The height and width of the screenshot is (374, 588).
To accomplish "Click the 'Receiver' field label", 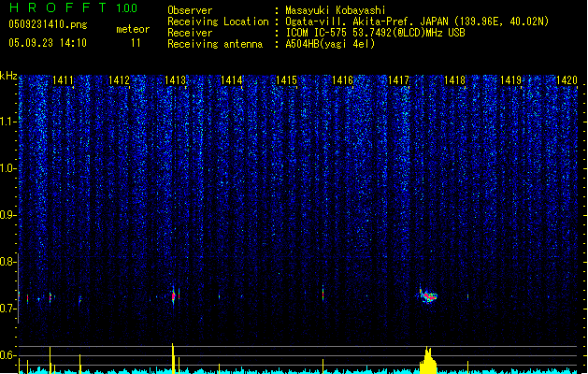I will coord(190,33).
